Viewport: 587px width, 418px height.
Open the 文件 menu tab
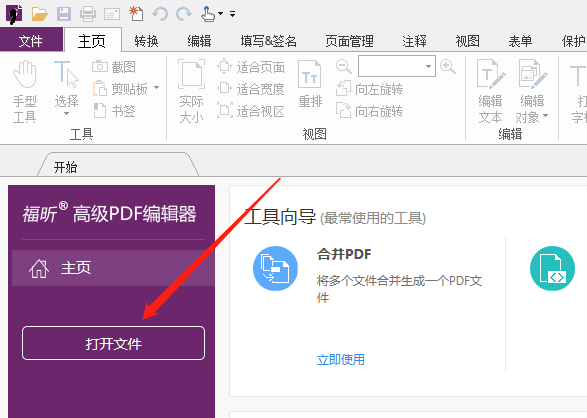31,41
